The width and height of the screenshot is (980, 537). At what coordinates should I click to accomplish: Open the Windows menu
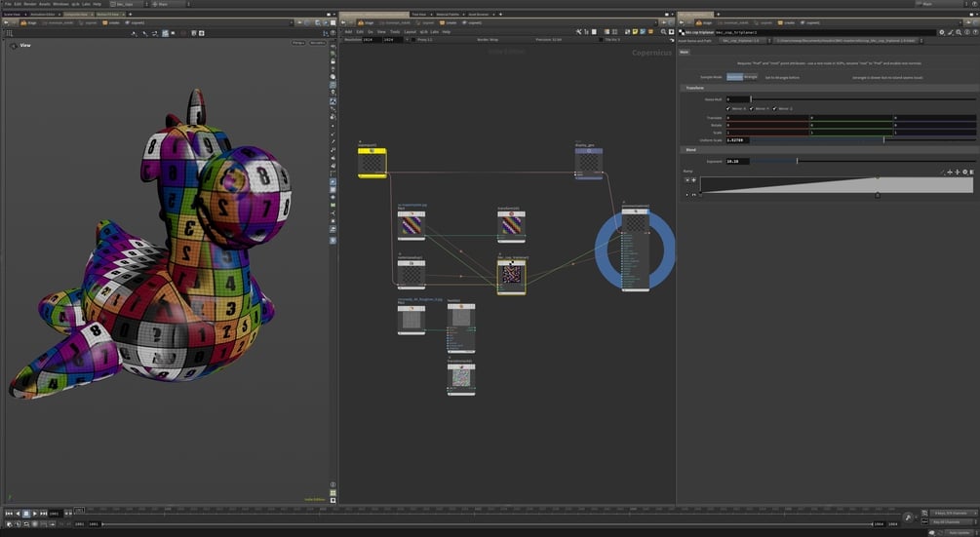(x=60, y=4)
